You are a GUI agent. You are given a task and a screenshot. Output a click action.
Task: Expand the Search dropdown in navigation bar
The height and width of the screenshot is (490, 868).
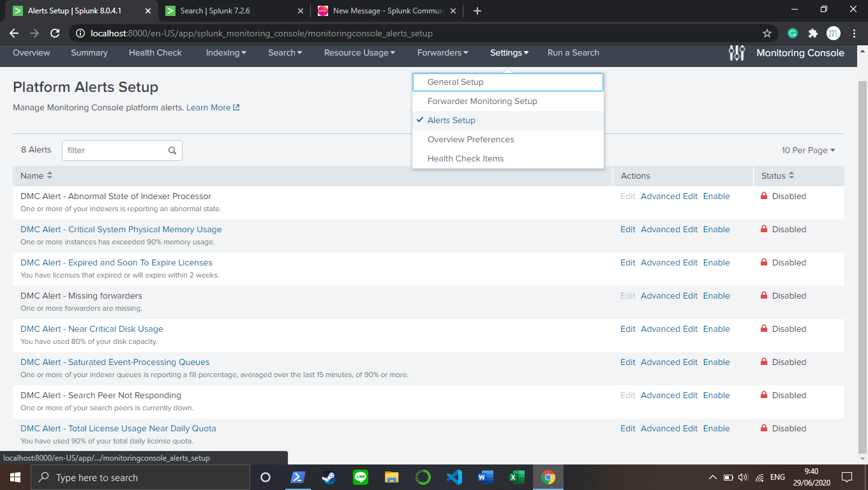pos(285,53)
